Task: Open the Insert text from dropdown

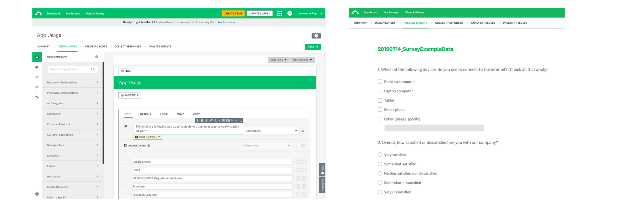Action: [148, 137]
